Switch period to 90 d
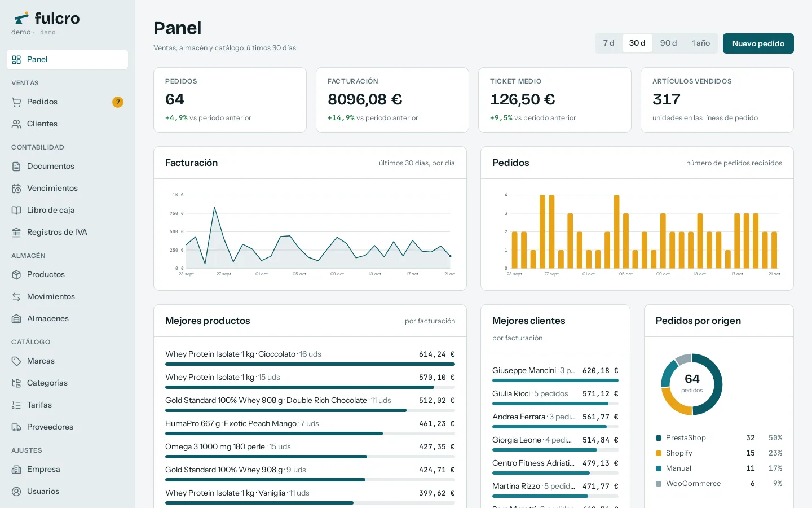The image size is (812, 508). coord(668,43)
